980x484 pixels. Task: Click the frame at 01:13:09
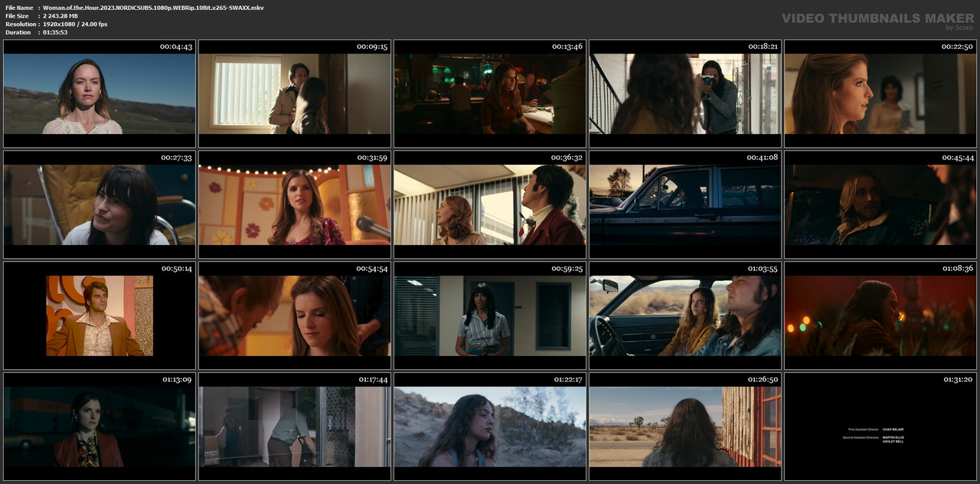100,427
